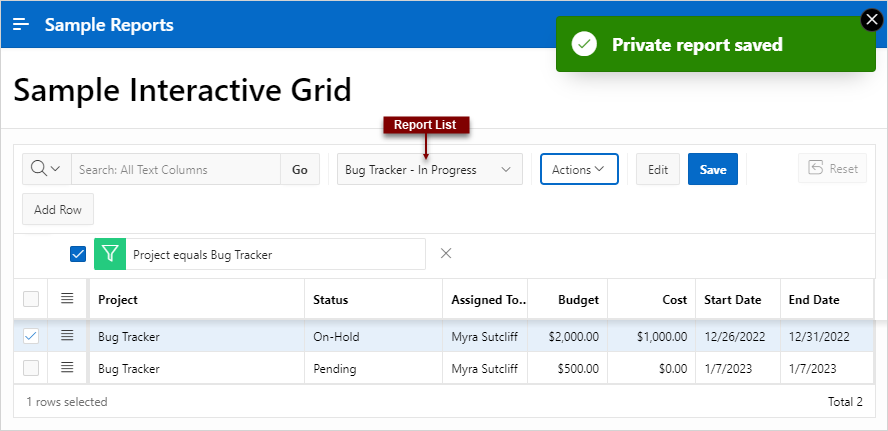Click the Cost column header
This screenshot has height=431, width=888.
pos(651,300)
